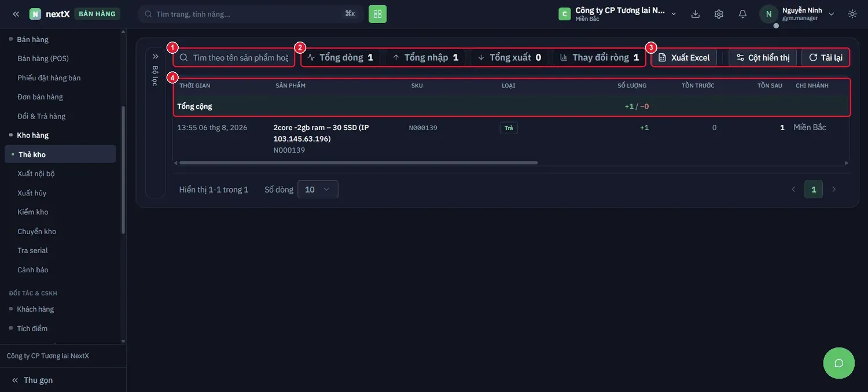This screenshot has width=868, height=392.
Task: Click the green company C icon
Action: click(x=565, y=14)
